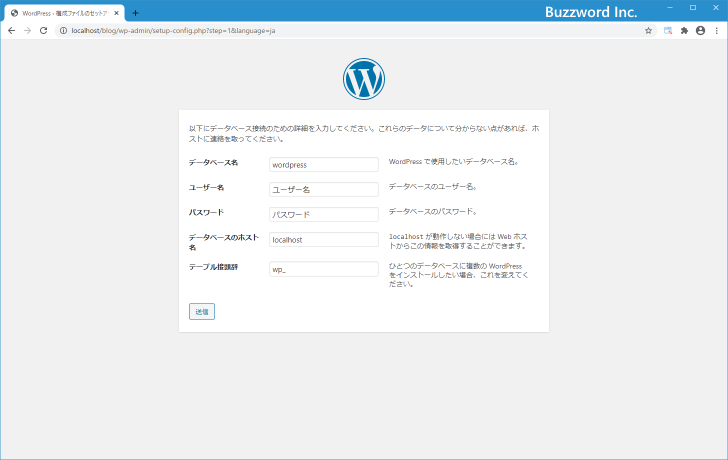Select the WordPress setup configuration tab

coord(65,13)
